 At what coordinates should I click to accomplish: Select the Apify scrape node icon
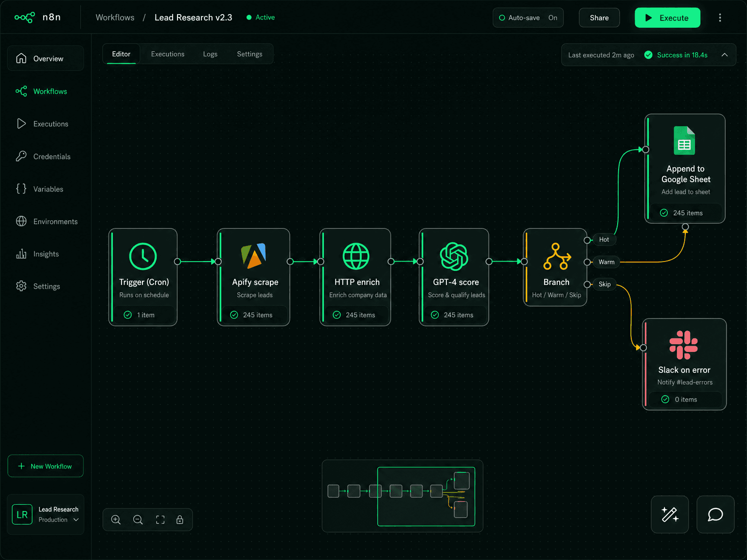(x=253, y=256)
